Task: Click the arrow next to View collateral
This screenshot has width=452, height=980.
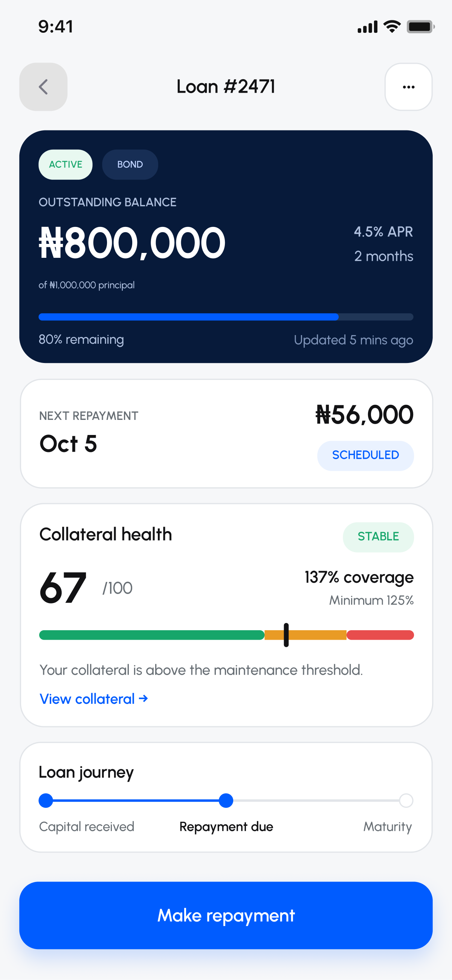Action: (143, 698)
